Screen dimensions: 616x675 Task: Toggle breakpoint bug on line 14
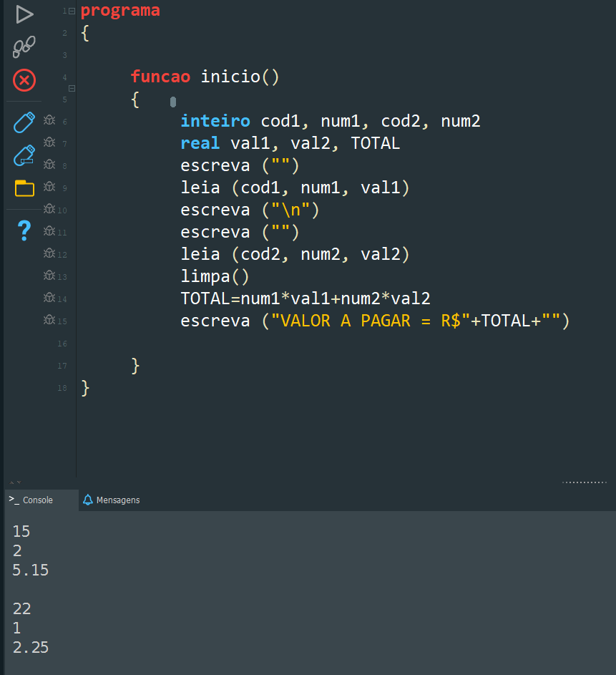click(x=49, y=298)
